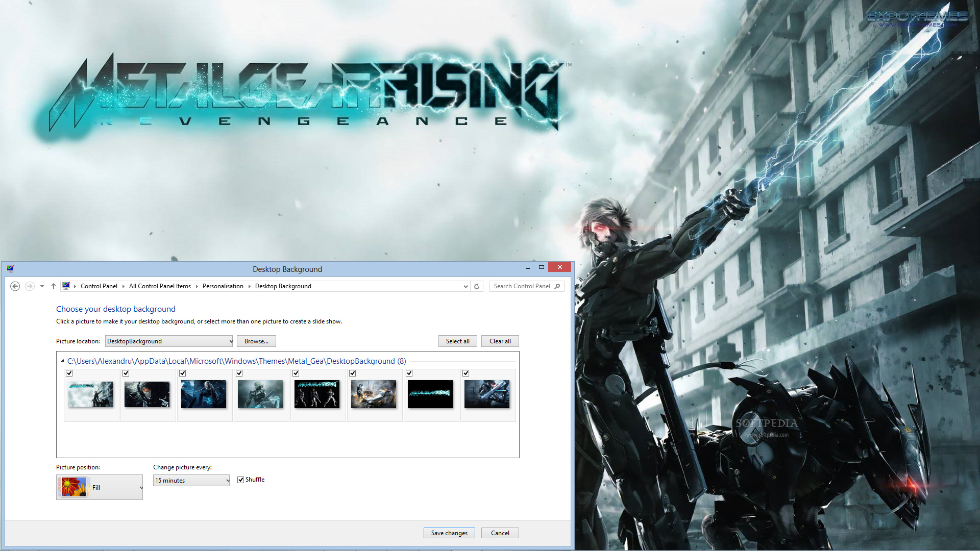Uncheck the fourth wallpaper's checkbox
Viewport: 980px width, 551px height.
[x=239, y=373]
